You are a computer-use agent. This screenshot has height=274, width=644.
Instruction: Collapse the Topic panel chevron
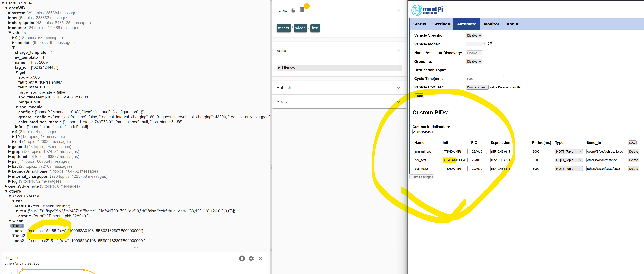[x=398, y=11]
